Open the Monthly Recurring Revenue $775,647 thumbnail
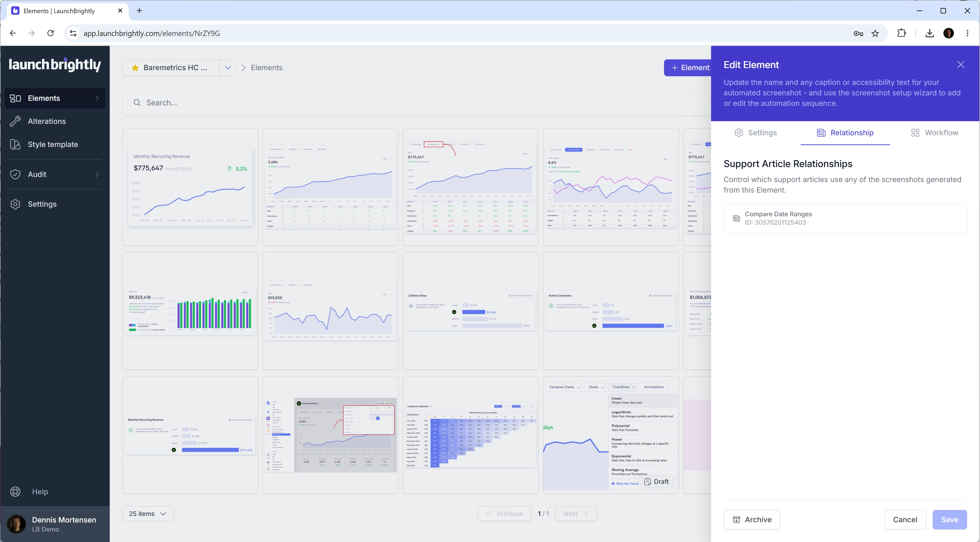The width and height of the screenshot is (980, 542). pyautogui.click(x=190, y=187)
